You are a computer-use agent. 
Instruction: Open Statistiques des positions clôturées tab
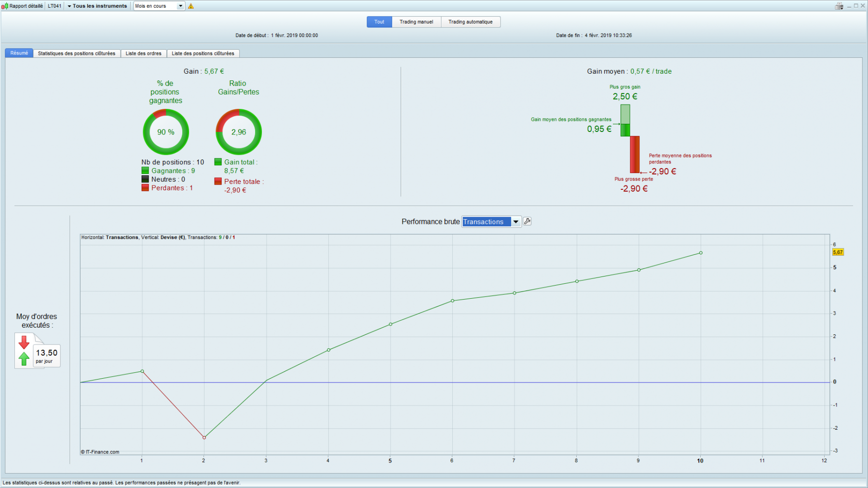[x=77, y=53]
